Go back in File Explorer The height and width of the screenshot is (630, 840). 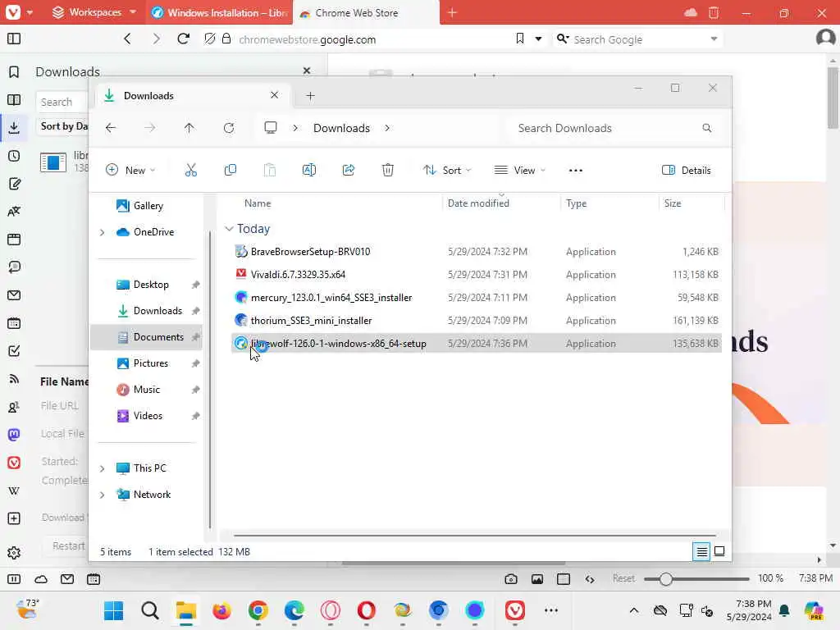point(111,128)
